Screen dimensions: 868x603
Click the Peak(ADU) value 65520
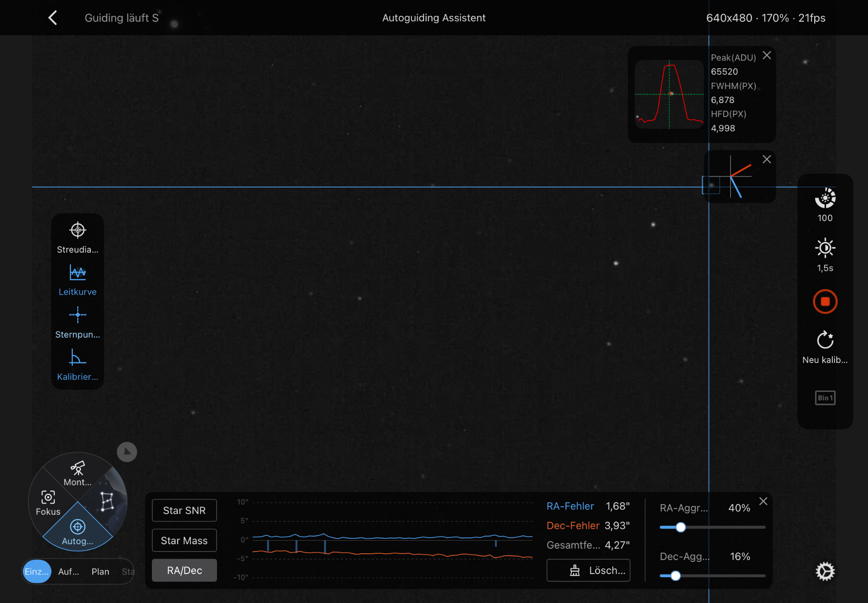(724, 71)
